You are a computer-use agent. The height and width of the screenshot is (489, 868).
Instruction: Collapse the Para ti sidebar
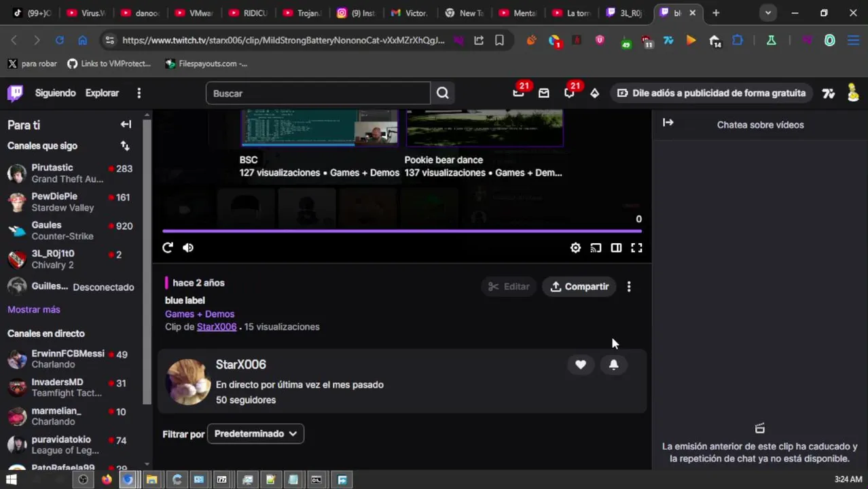click(x=126, y=124)
